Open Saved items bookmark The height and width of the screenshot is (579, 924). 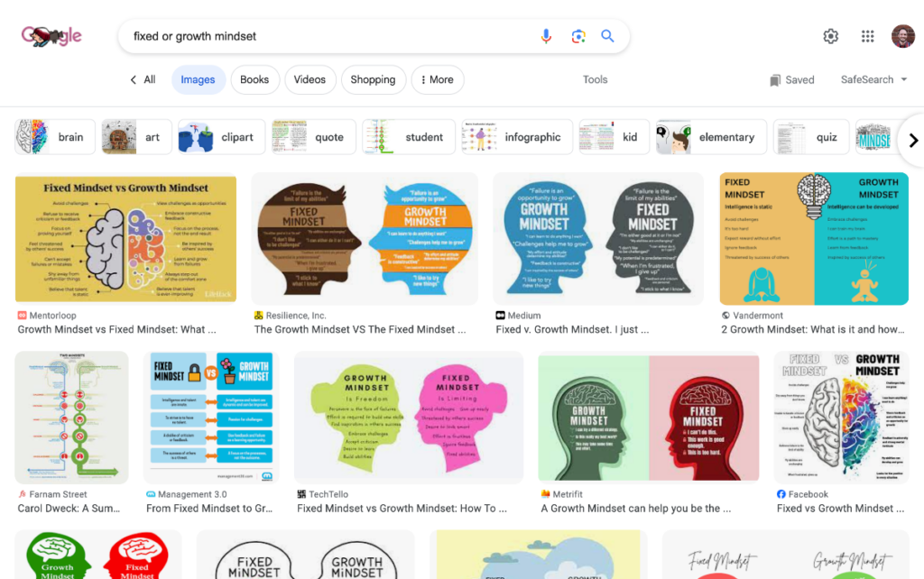click(792, 80)
